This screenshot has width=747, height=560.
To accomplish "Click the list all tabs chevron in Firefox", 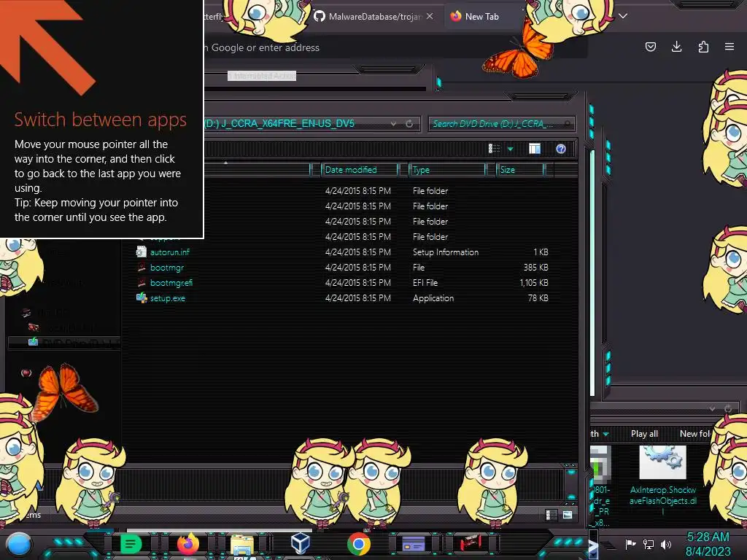I will [623, 16].
